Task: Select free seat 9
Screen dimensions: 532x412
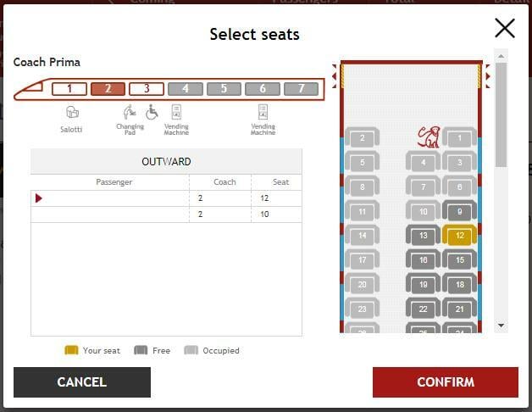Action: coord(459,210)
